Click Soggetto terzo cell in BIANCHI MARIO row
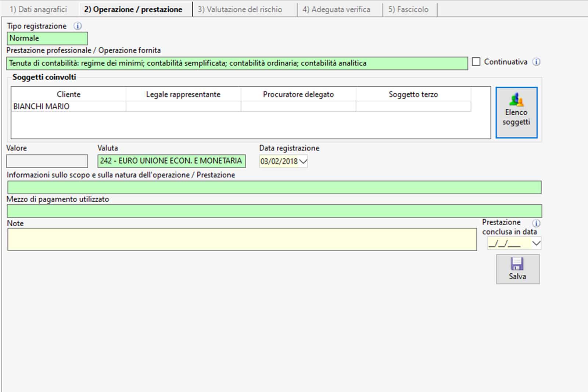The image size is (588, 392). [413, 106]
